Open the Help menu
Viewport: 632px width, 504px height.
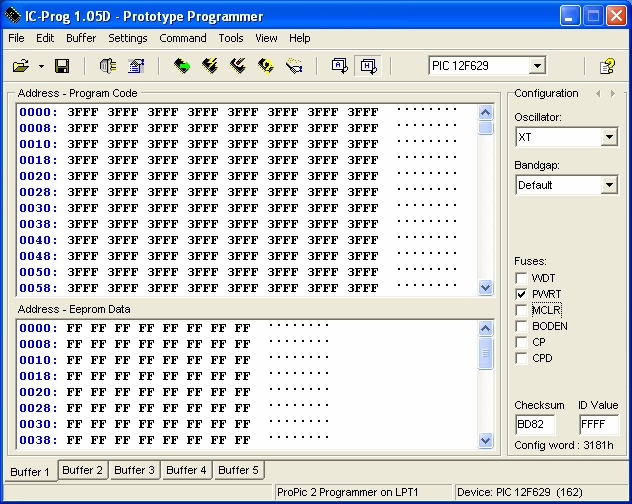299,38
